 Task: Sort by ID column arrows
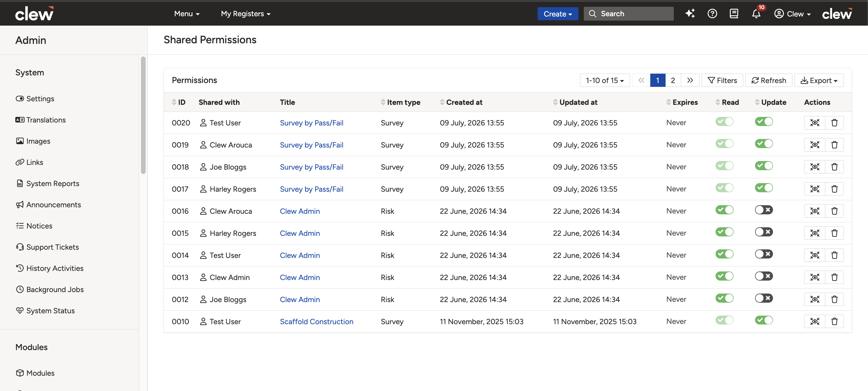174,102
